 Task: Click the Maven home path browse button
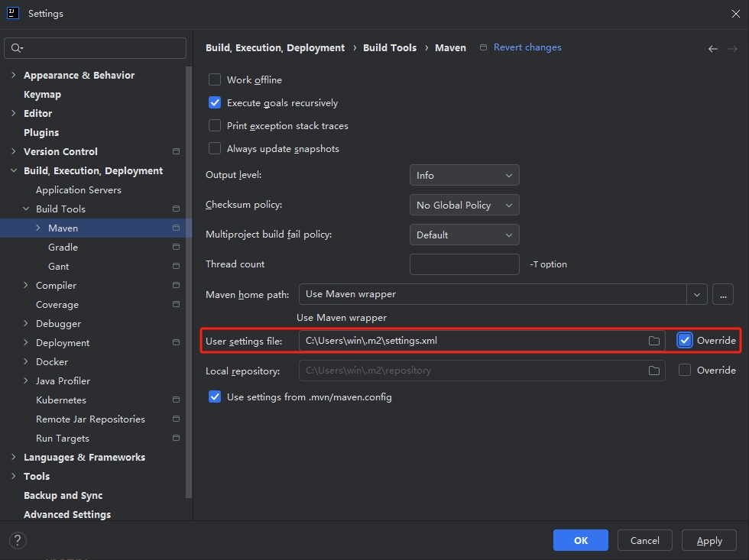point(723,294)
